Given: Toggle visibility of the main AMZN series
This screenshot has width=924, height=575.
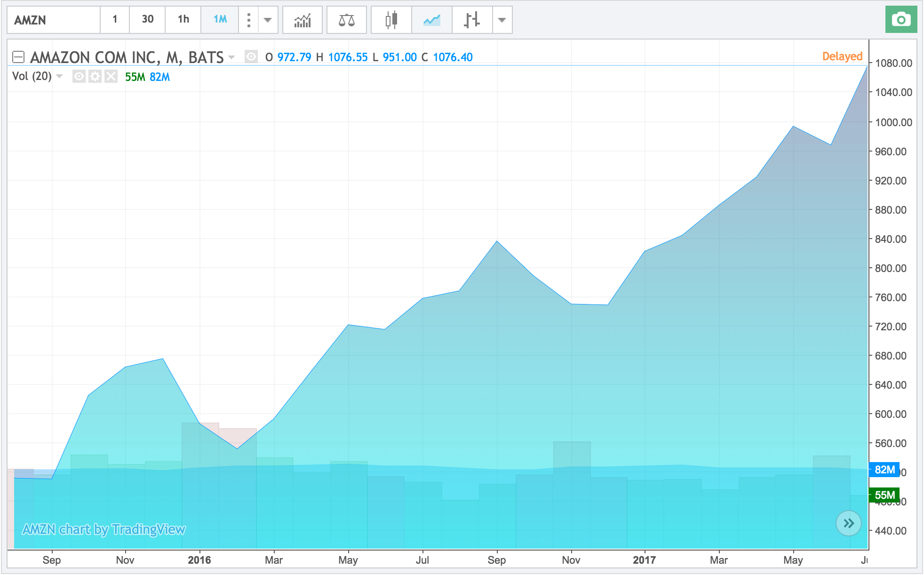Looking at the screenshot, I should [x=251, y=57].
